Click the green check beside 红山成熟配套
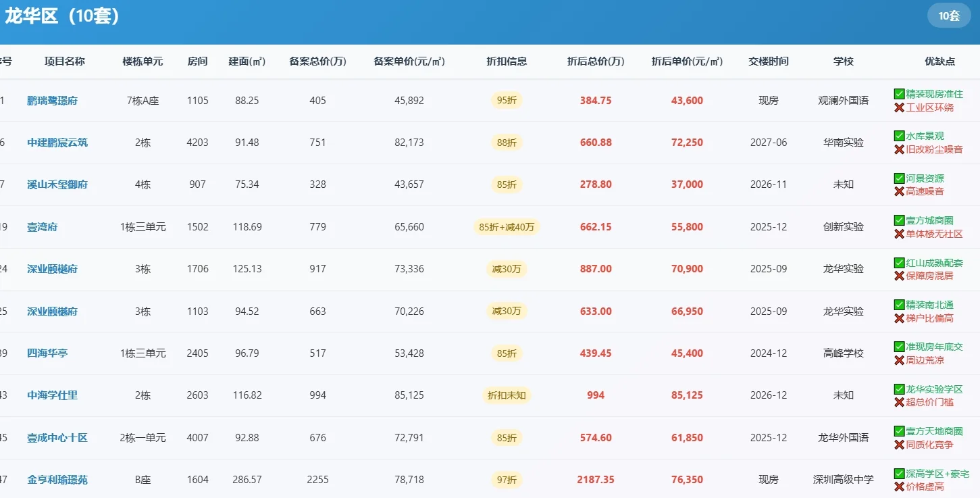Image resolution: width=980 pixels, height=498 pixels. [899, 263]
